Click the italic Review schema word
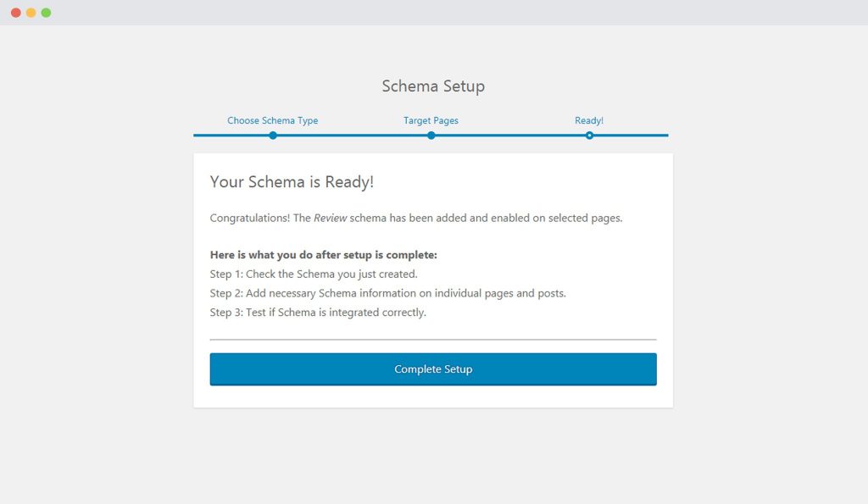Image resolution: width=868 pixels, height=504 pixels. [x=330, y=218]
